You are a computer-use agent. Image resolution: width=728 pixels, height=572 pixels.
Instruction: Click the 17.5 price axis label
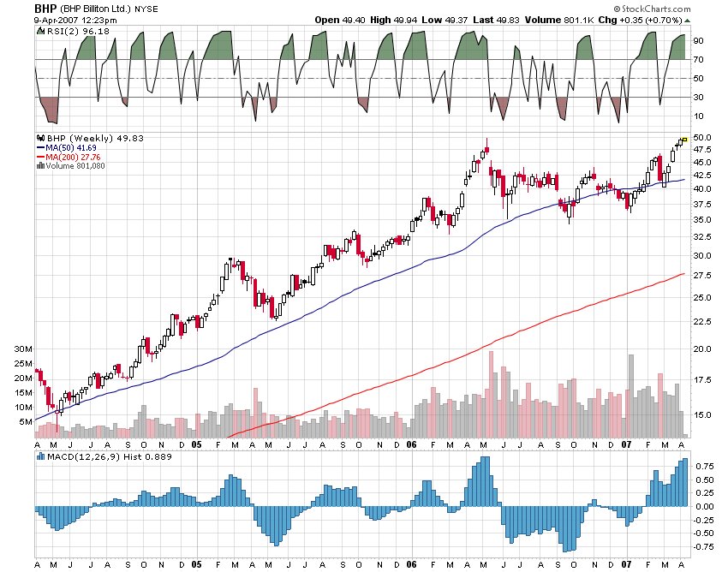(702, 380)
